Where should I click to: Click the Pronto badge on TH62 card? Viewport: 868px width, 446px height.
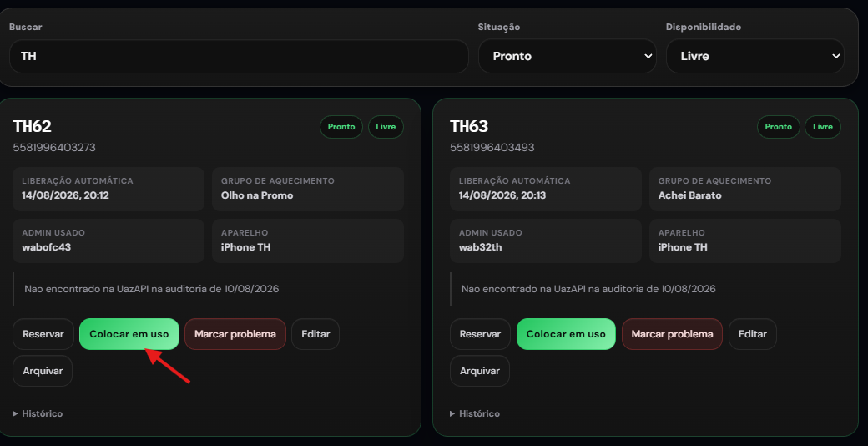(341, 127)
